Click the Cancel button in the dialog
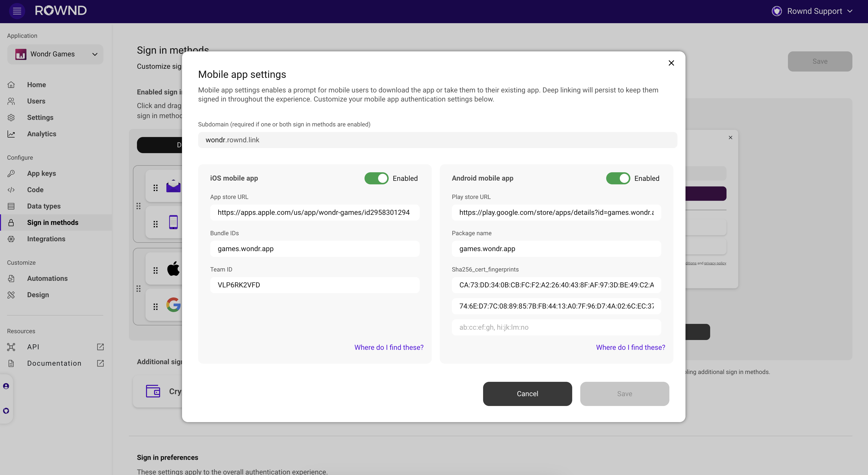The image size is (868, 475). tap(527, 393)
